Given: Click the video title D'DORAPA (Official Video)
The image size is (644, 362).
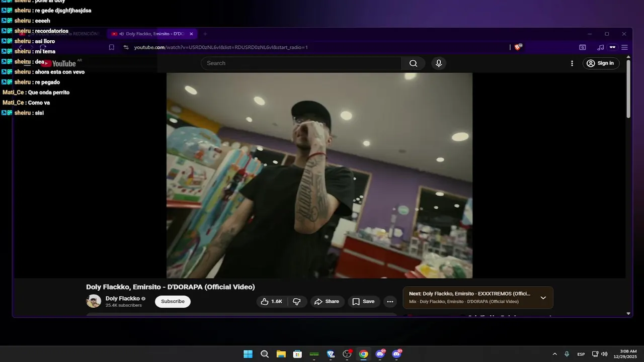Looking at the screenshot, I should (171, 287).
